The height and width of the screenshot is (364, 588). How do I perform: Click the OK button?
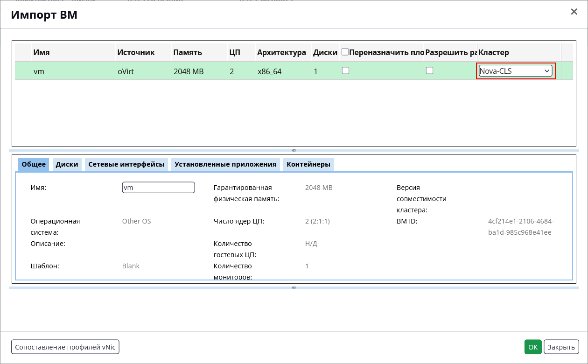click(533, 347)
